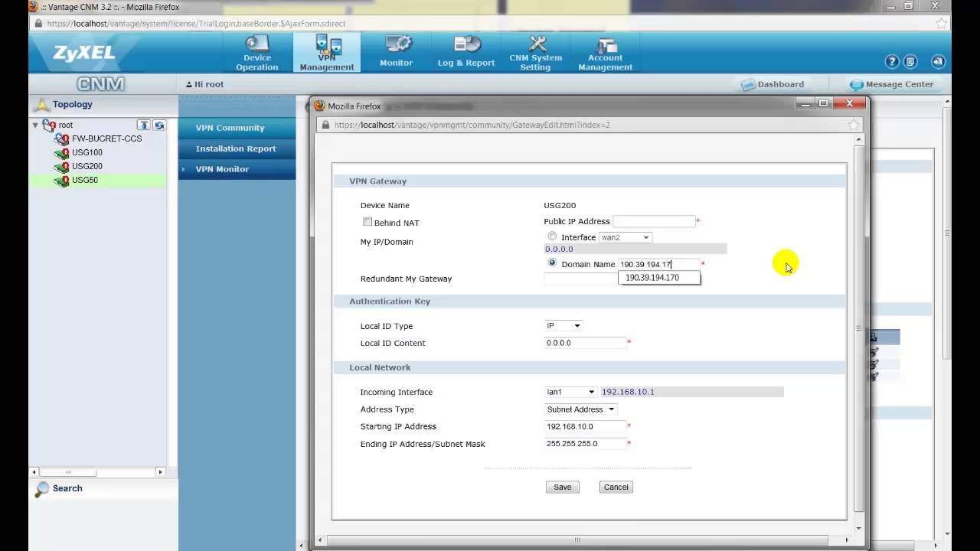
Task: Click Firefox icon in popup title
Action: (320, 106)
